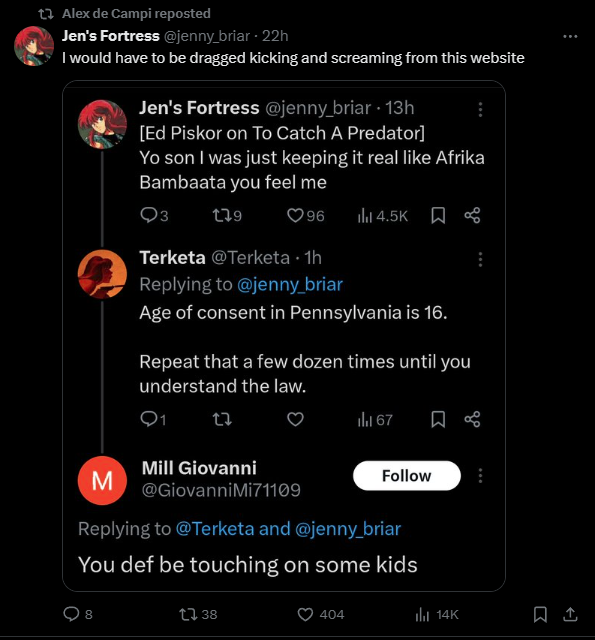
Task: Open Jen's Fortress profile avatar at top
Action: tap(34, 46)
